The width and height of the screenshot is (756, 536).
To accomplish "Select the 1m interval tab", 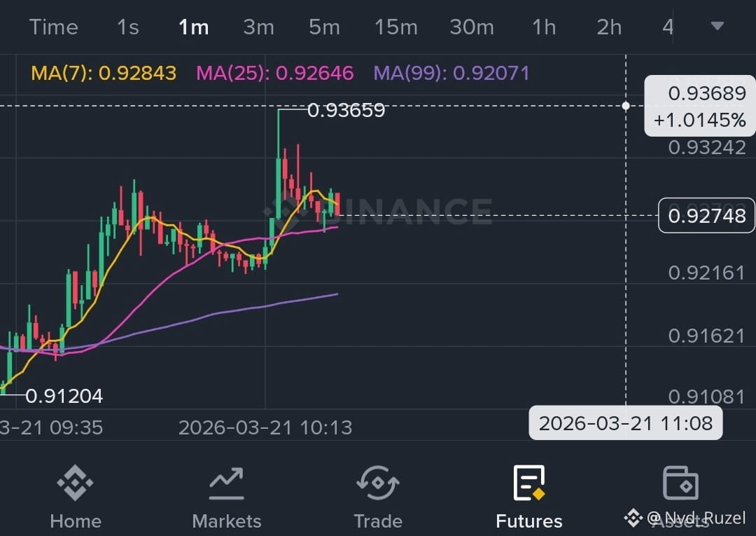I will point(193,27).
